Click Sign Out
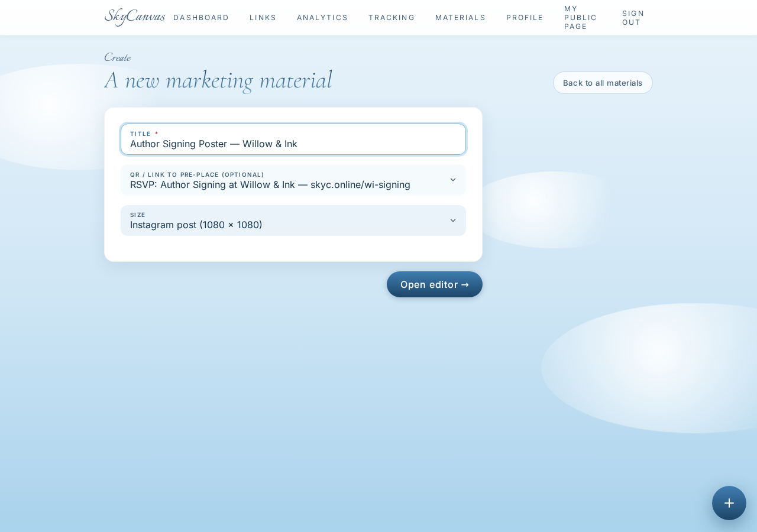757x532 pixels. coord(633,18)
